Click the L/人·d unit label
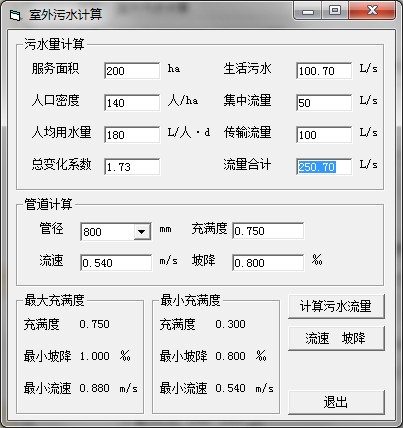Screen dimensions: 403x428 pos(189,133)
